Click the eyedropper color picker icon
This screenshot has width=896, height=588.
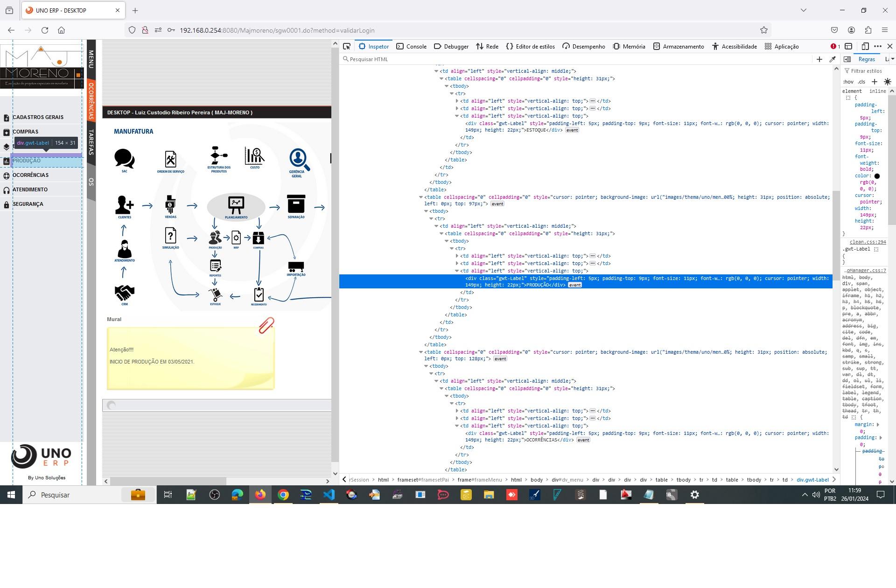click(833, 59)
